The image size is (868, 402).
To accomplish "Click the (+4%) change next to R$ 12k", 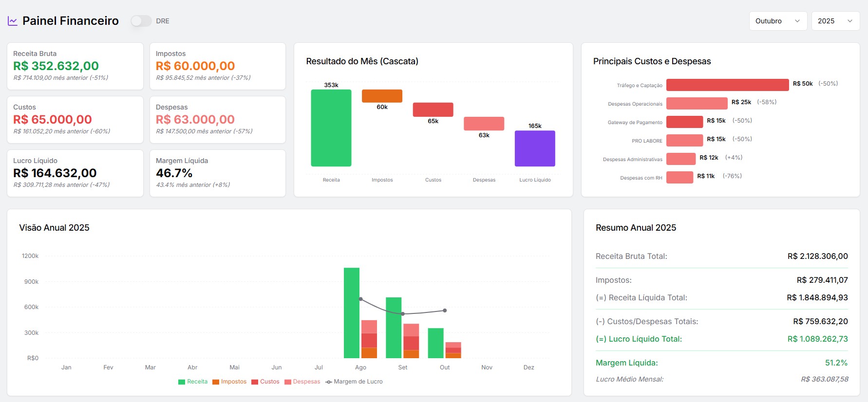I will point(734,158).
